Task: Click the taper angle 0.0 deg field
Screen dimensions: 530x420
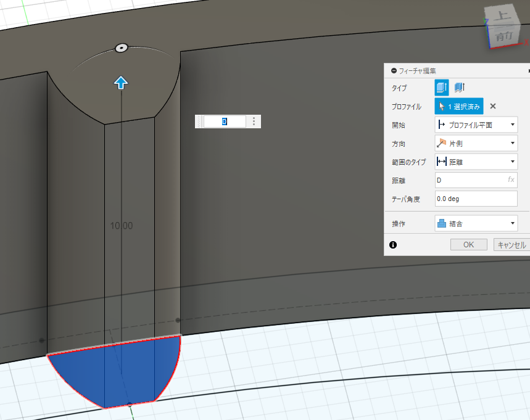Action: click(x=476, y=199)
